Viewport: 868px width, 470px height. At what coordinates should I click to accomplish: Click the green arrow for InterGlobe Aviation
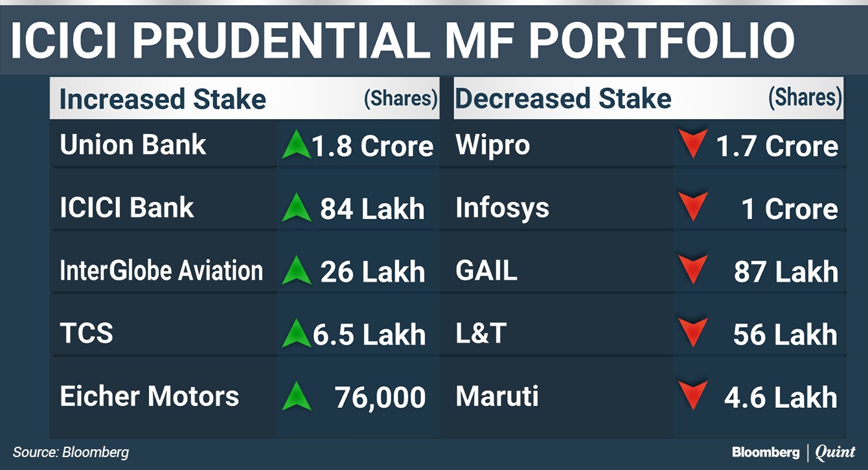tap(297, 271)
